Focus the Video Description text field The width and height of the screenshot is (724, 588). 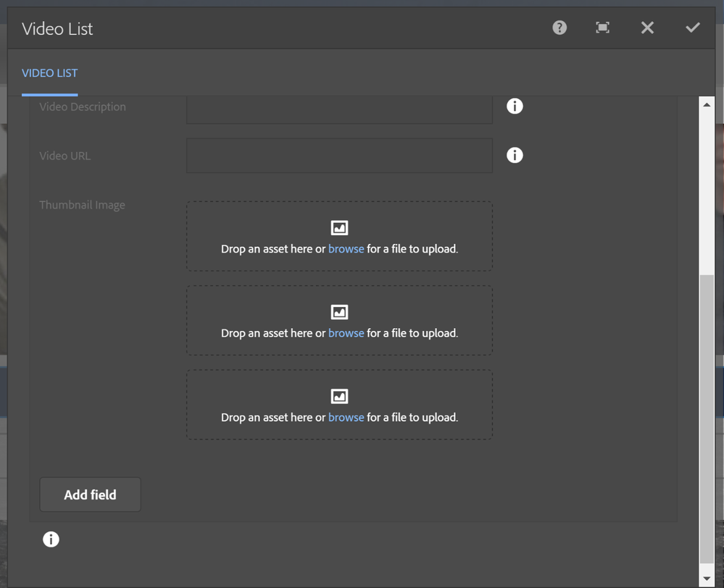tap(339, 109)
